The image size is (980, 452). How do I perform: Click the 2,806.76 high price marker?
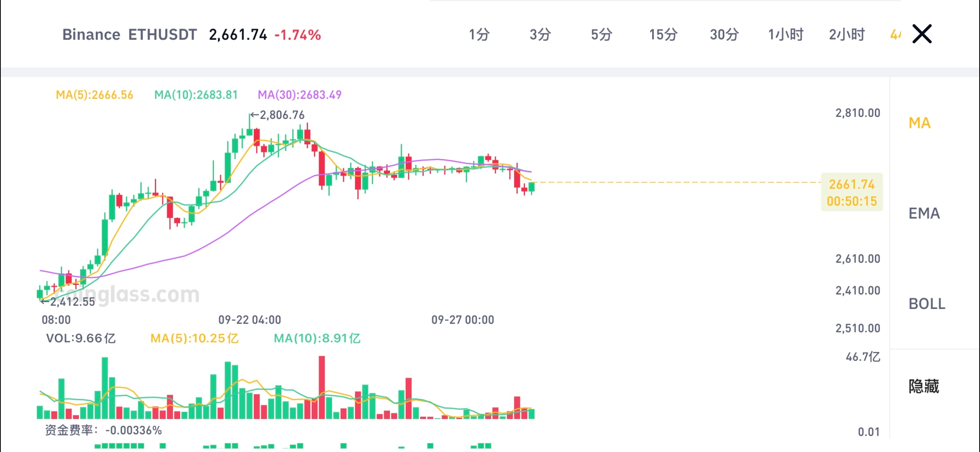(278, 115)
